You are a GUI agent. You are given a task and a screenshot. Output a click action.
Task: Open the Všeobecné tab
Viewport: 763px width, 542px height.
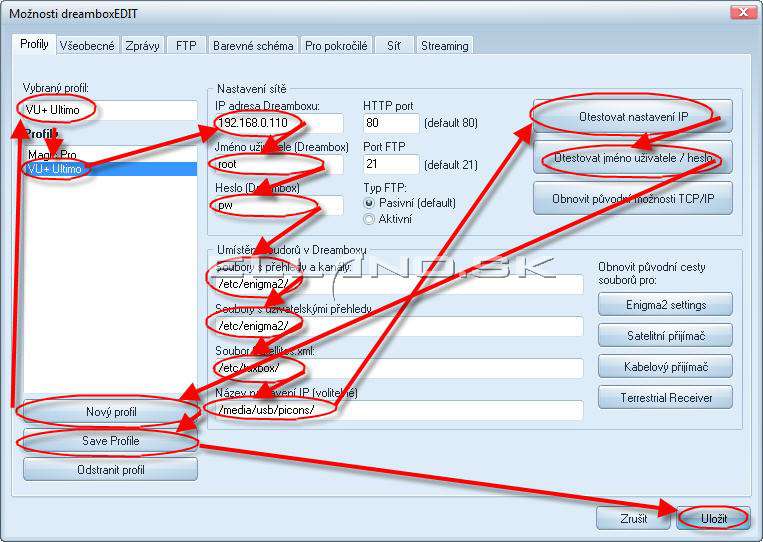click(x=87, y=46)
